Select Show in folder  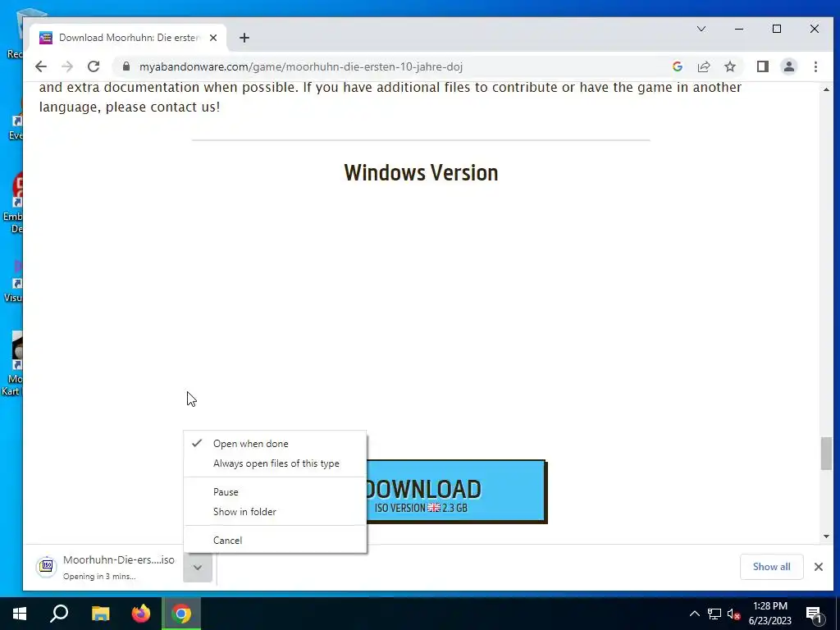(x=275, y=512)
